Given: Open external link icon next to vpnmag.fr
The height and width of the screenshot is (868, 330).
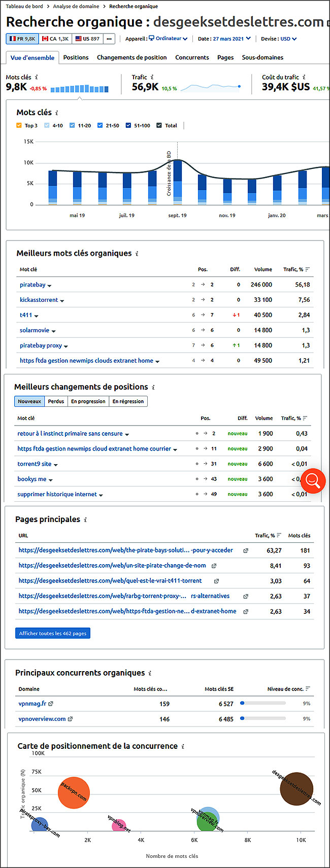Looking at the screenshot, I should click(x=51, y=704).
